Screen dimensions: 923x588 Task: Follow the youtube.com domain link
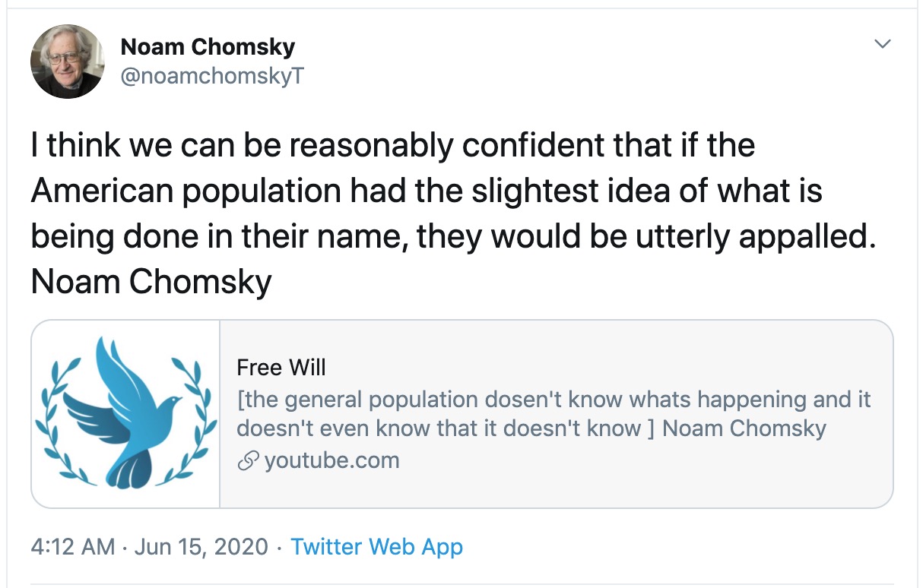(331, 460)
